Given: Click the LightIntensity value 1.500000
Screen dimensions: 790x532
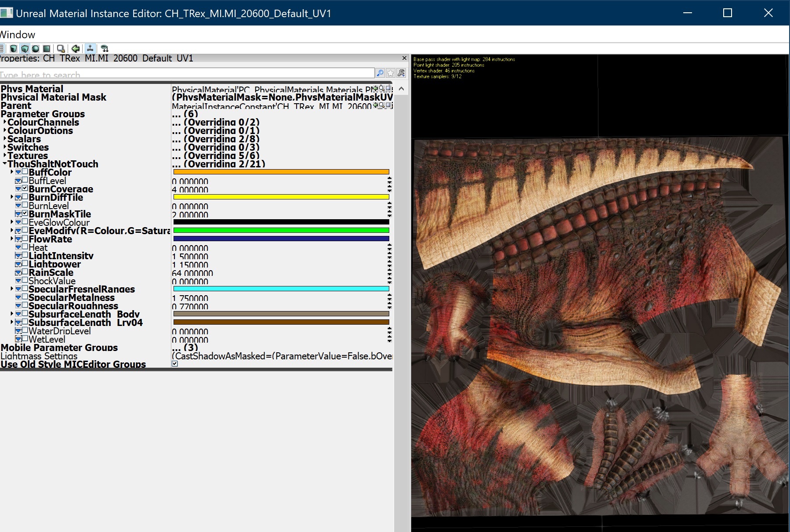Looking at the screenshot, I should coord(190,256).
